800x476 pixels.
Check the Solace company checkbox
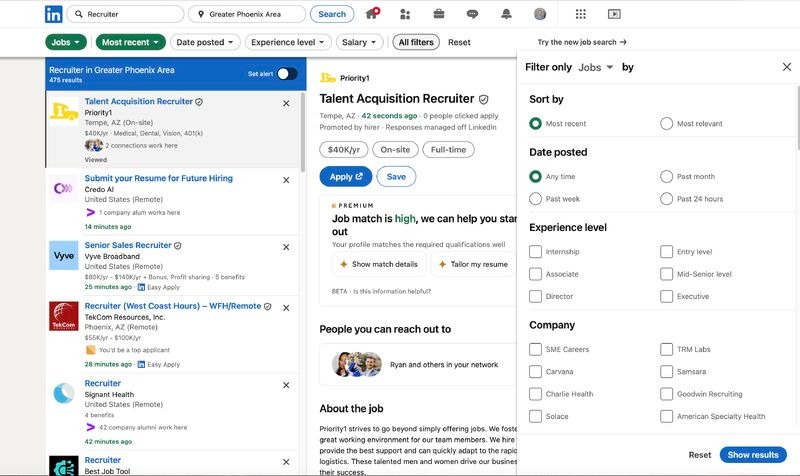click(x=535, y=416)
